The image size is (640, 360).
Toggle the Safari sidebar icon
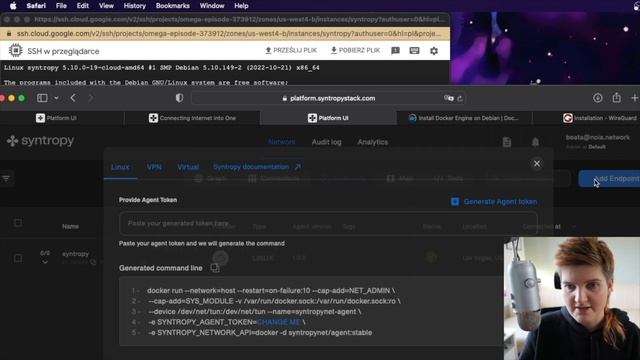pos(42,98)
